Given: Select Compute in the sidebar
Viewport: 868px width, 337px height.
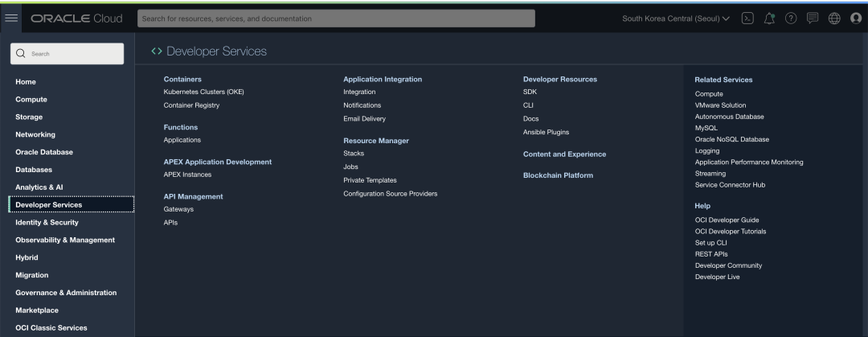Looking at the screenshot, I should pos(31,99).
